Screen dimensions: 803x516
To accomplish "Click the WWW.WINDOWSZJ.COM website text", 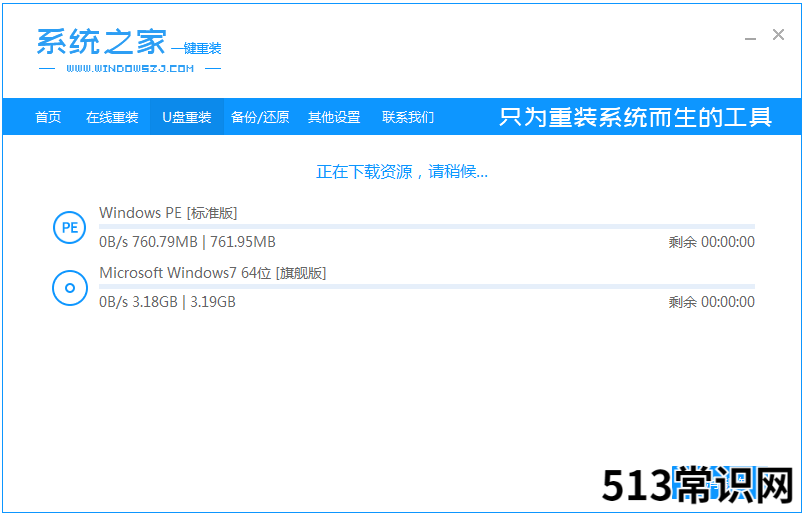I will (x=130, y=68).
